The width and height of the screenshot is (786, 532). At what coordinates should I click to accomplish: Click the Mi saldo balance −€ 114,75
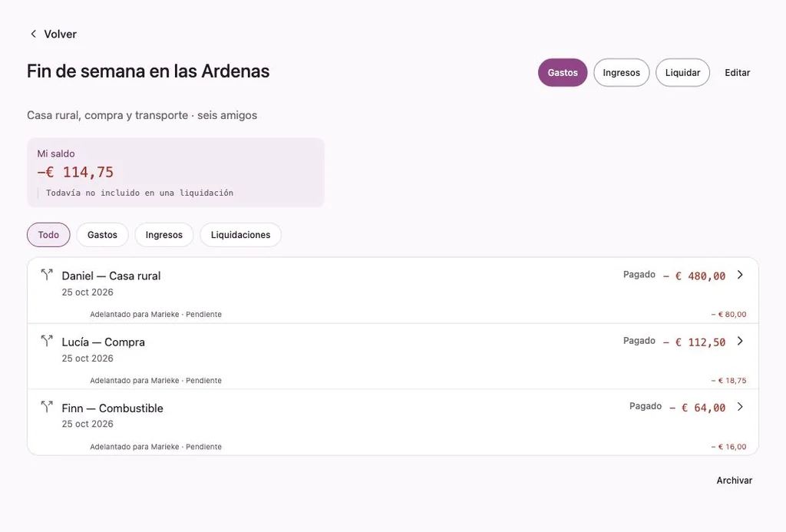(75, 173)
